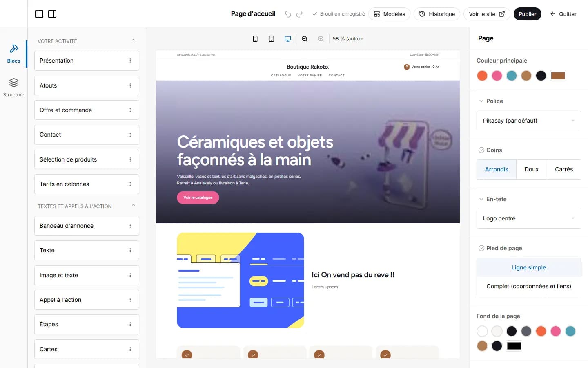Grab the Bandeau d'annonce drag handle
The image size is (588, 368).
[x=130, y=226]
